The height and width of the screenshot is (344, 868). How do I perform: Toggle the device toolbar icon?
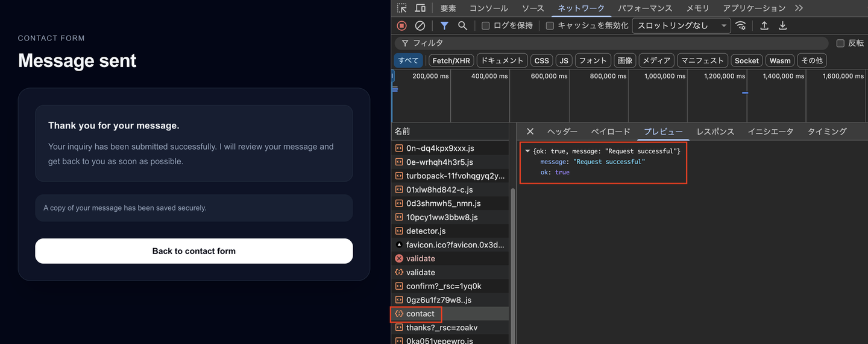420,8
